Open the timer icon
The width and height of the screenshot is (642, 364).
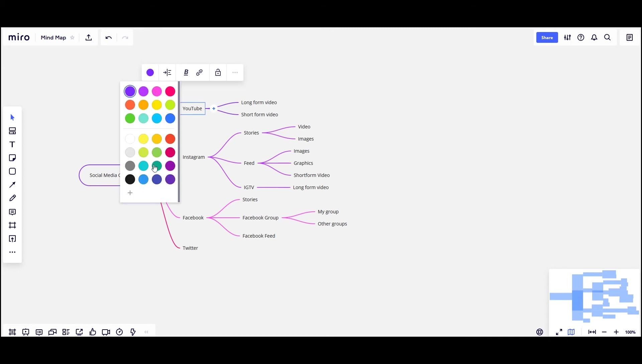tap(119, 332)
